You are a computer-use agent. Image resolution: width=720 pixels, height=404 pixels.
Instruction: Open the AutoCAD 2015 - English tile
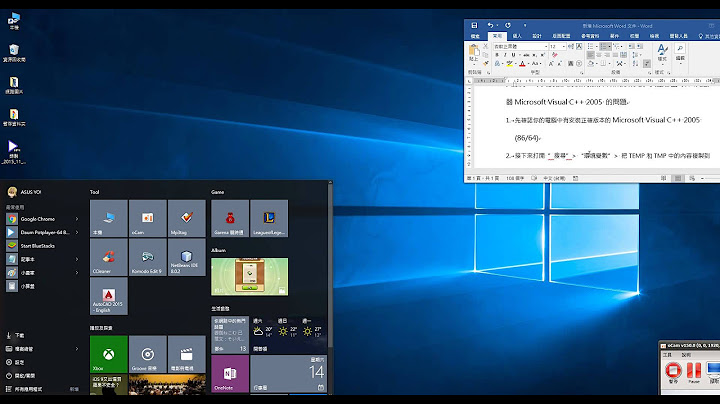(x=108, y=297)
